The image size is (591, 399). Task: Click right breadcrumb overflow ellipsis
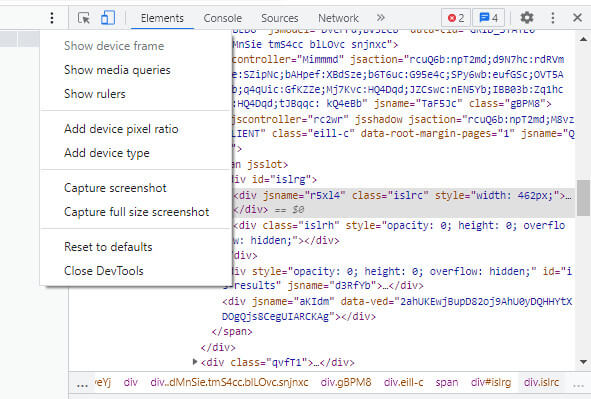578,384
